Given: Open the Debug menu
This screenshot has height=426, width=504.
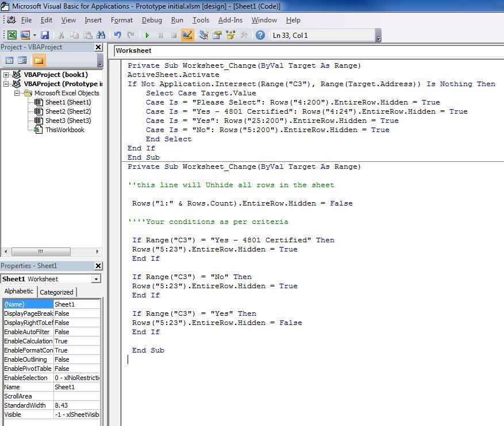Looking at the screenshot, I should pos(152,20).
